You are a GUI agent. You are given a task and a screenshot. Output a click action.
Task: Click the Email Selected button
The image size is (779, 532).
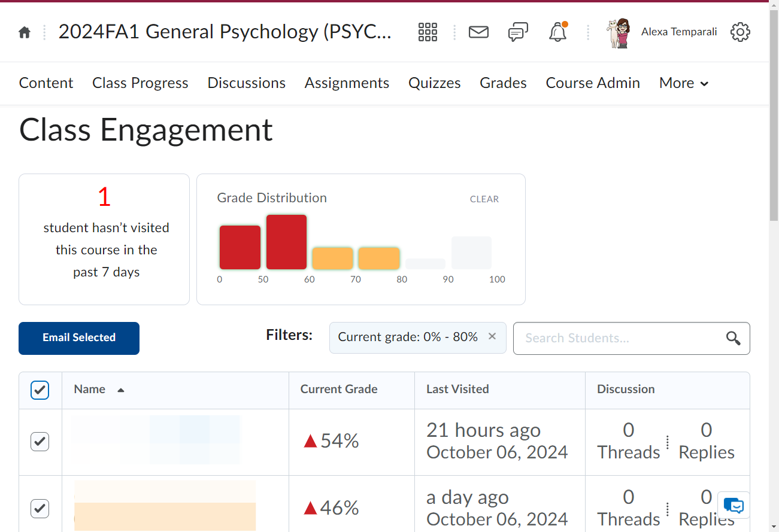click(79, 338)
